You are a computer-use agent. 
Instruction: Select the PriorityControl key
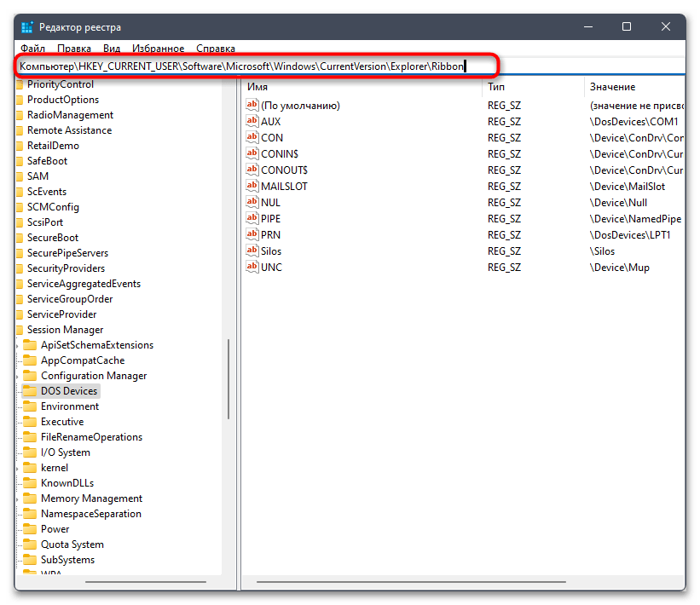pyautogui.click(x=61, y=84)
